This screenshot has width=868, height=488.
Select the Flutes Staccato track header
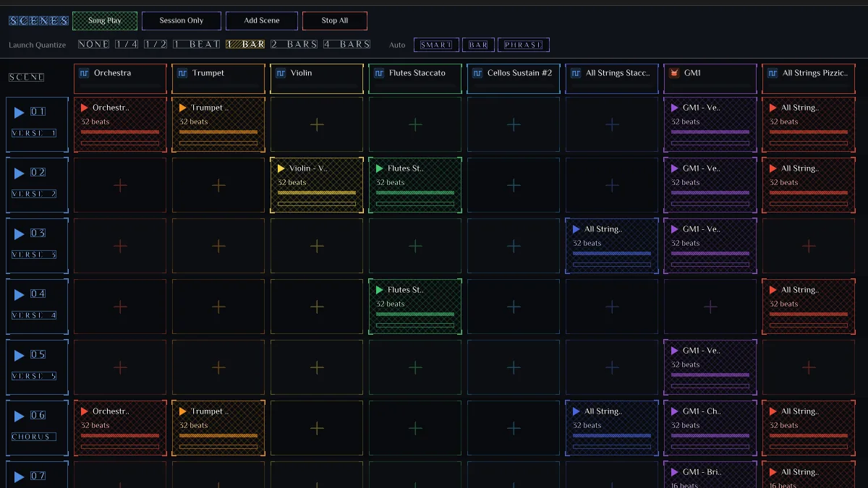click(x=415, y=78)
